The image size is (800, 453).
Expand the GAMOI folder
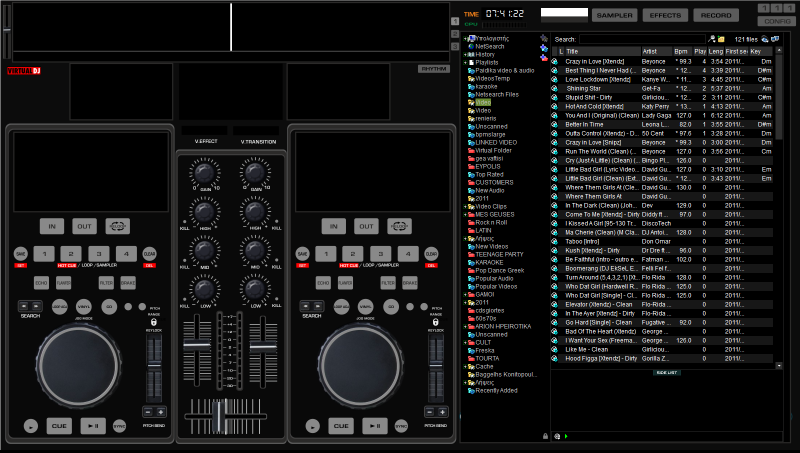click(465, 294)
